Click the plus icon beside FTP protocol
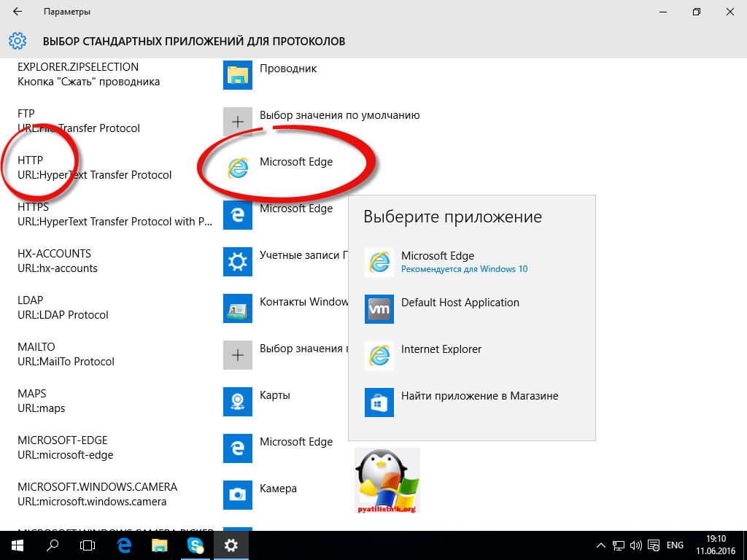Viewport: 747px width, 560px height. 237,122
